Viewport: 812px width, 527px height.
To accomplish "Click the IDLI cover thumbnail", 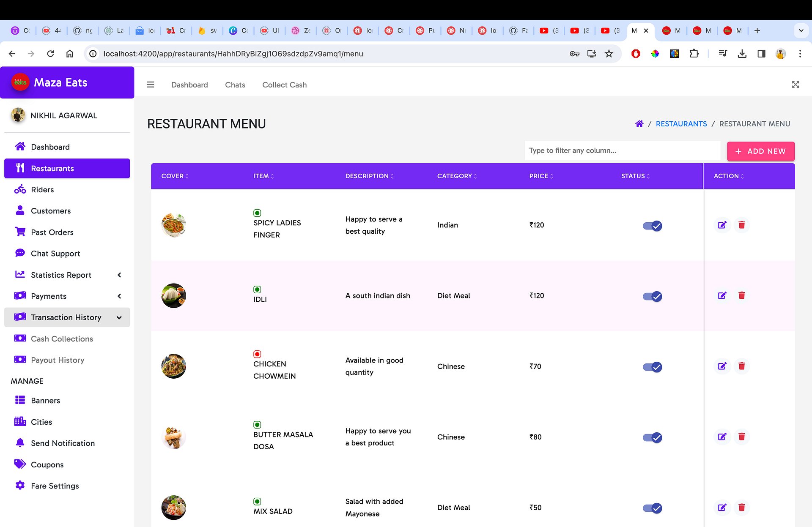I will click(173, 295).
